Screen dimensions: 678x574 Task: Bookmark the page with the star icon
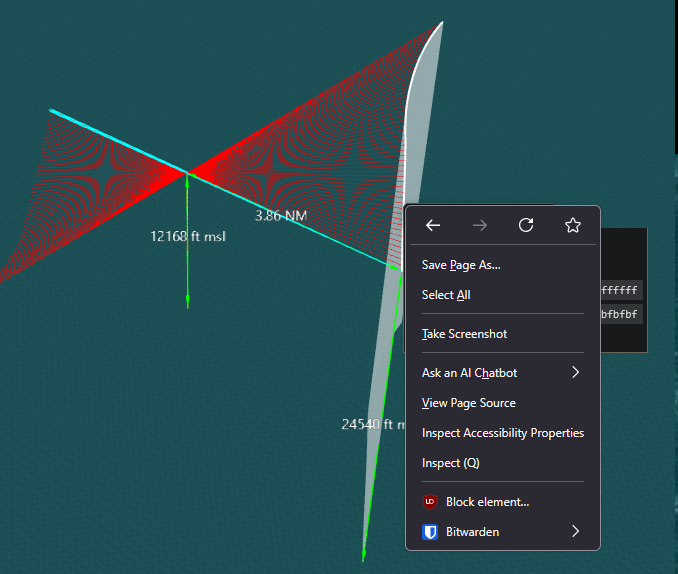click(x=573, y=226)
